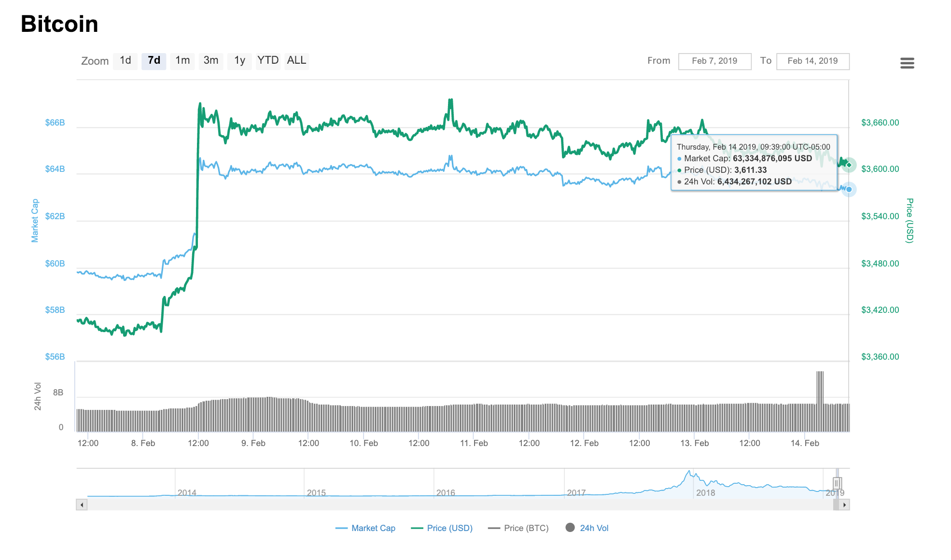Click tooltip Price (USD) value 3,611.33
Viewport: 951px width, 560px height.
[751, 170]
